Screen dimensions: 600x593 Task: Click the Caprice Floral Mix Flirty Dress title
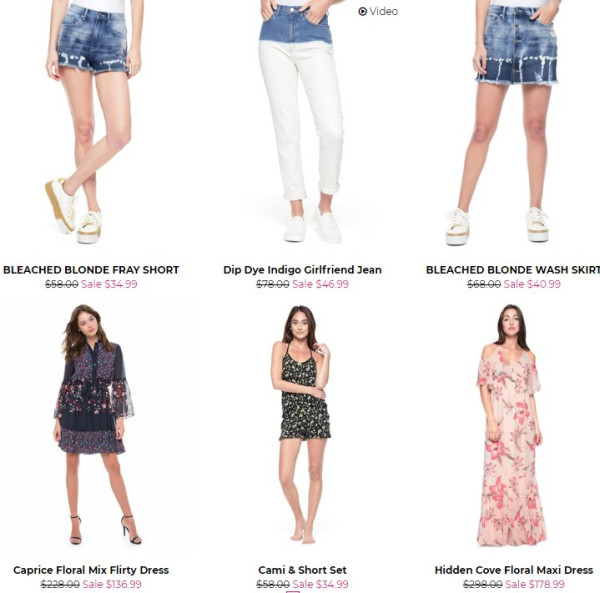[x=91, y=570]
